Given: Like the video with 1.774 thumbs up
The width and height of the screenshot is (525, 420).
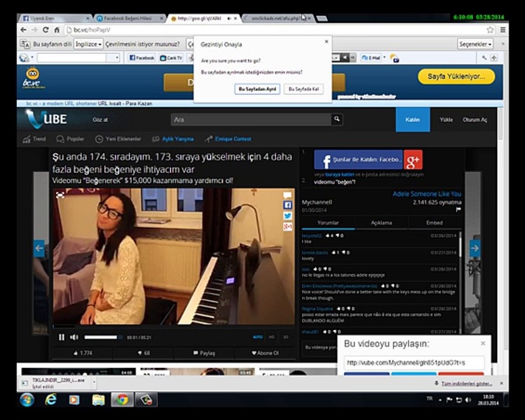Looking at the screenshot, I should point(83,353).
